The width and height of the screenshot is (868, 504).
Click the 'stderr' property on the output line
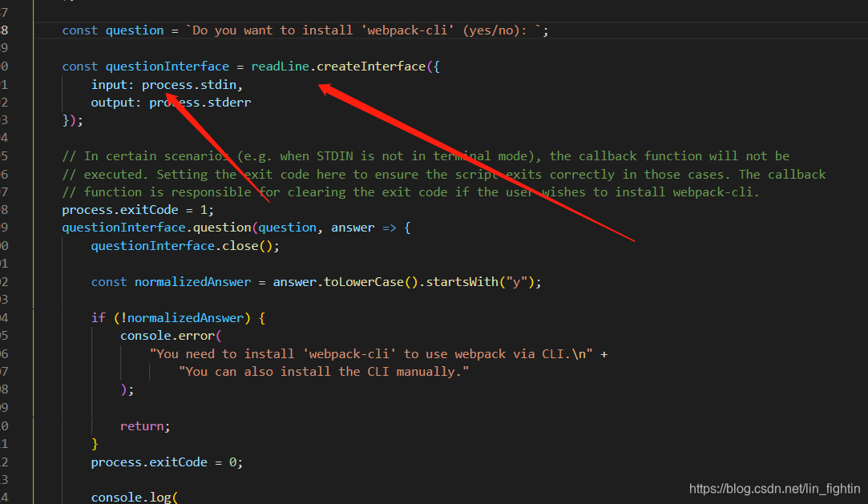pos(229,103)
